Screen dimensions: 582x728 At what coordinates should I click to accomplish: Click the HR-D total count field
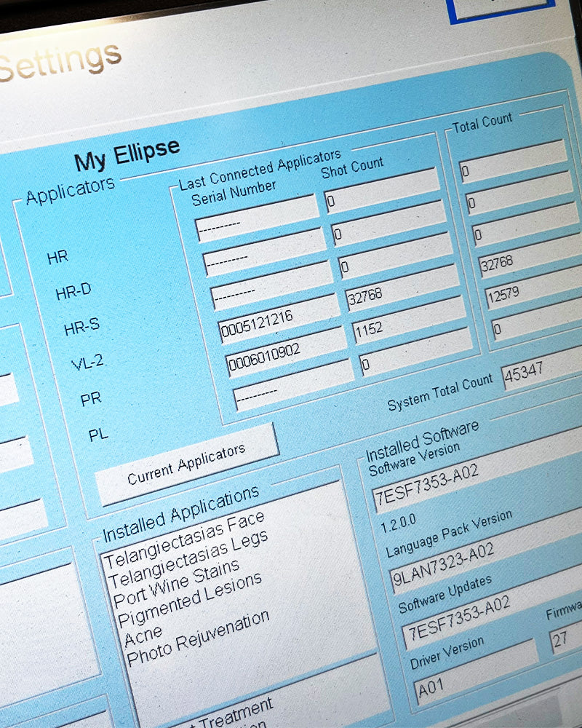point(520,192)
